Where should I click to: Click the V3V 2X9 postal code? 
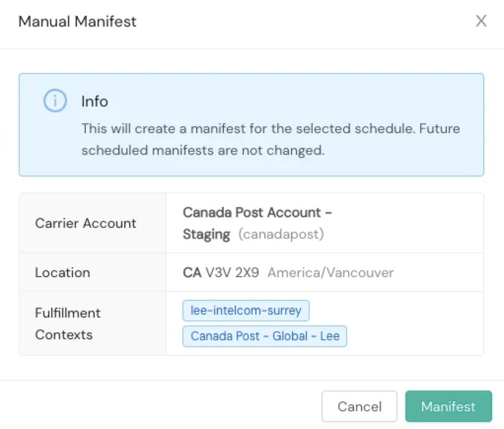pos(233,272)
